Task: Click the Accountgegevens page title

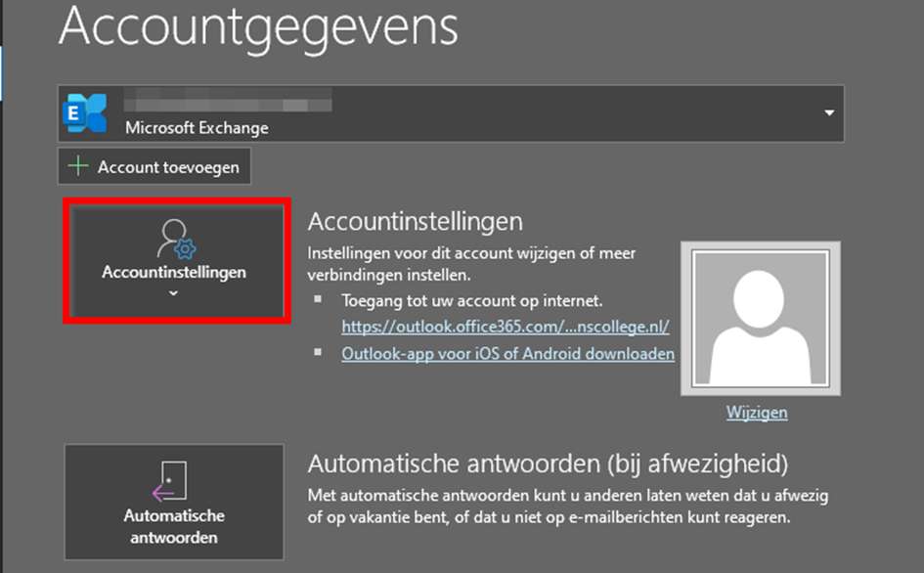Action: [259, 27]
